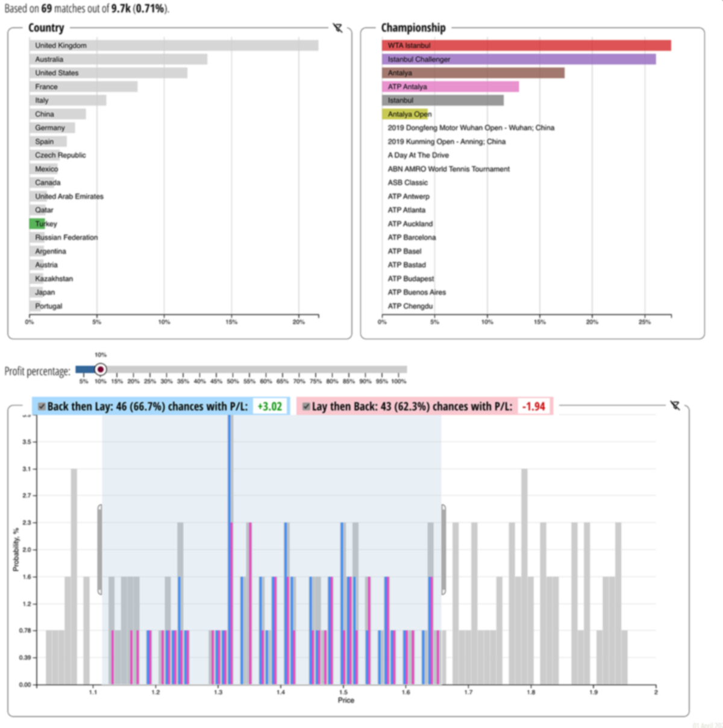Select the yellow Antalya Open bar
The height and width of the screenshot is (728, 723).
[405, 114]
